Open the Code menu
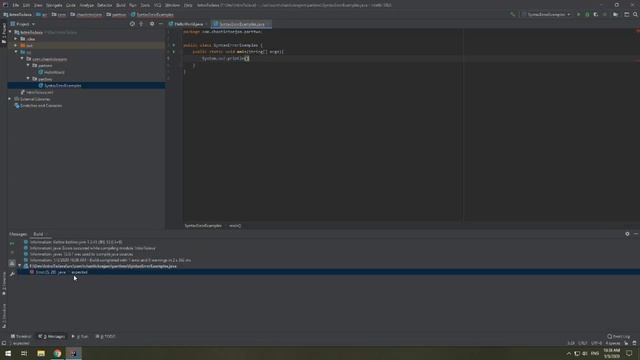Image resolution: width=640 pixels, height=360 pixels. 71,5
